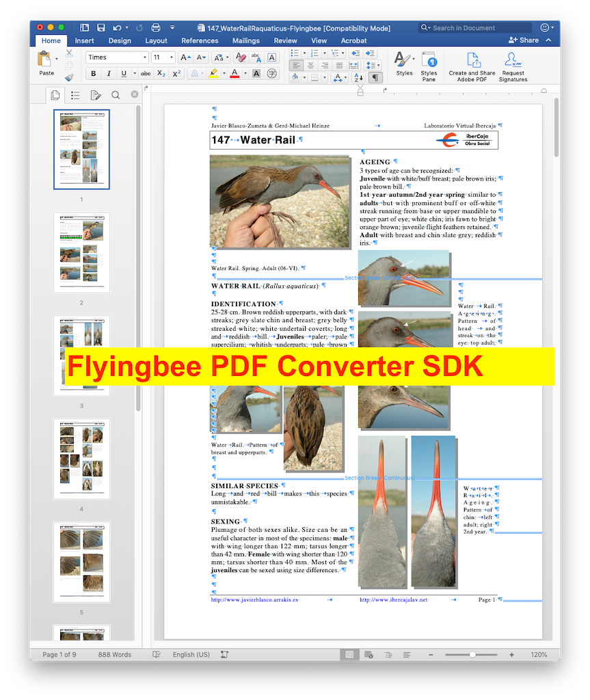Decrease font size with the smaller A
Viewport: 590px width, 700px height.
click(201, 57)
